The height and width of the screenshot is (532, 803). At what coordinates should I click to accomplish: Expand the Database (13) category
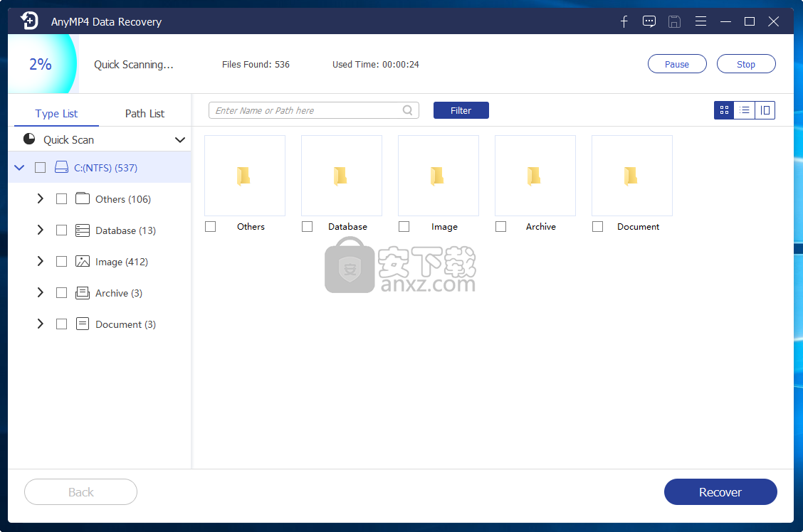[x=41, y=230]
